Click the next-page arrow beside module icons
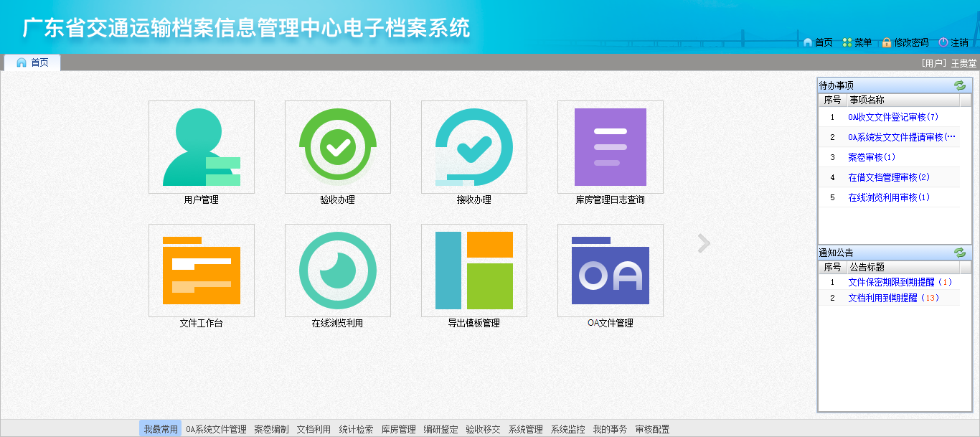 click(x=703, y=244)
